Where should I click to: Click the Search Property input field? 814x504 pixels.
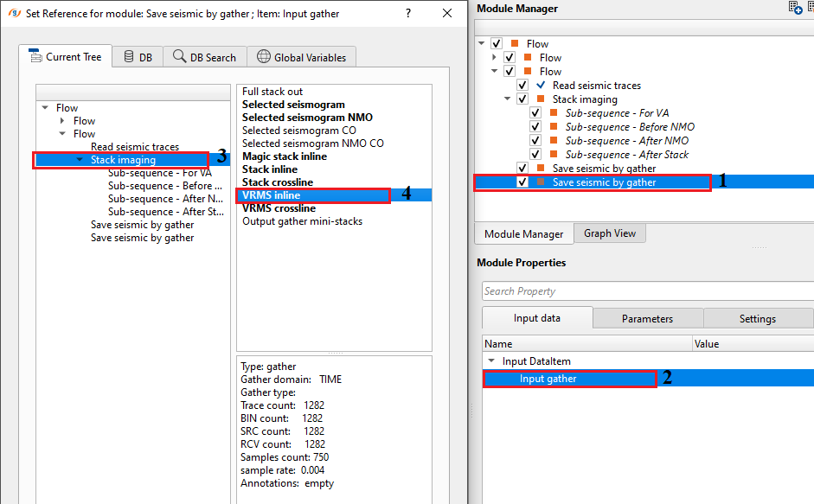point(647,291)
